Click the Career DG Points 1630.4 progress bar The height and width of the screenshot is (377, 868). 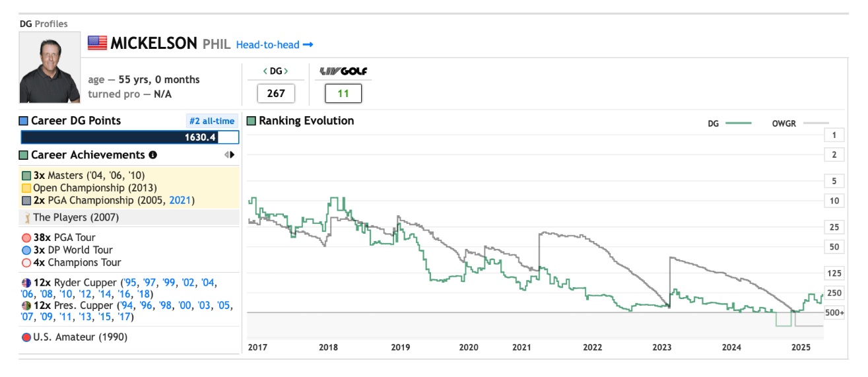(x=130, y=137)
